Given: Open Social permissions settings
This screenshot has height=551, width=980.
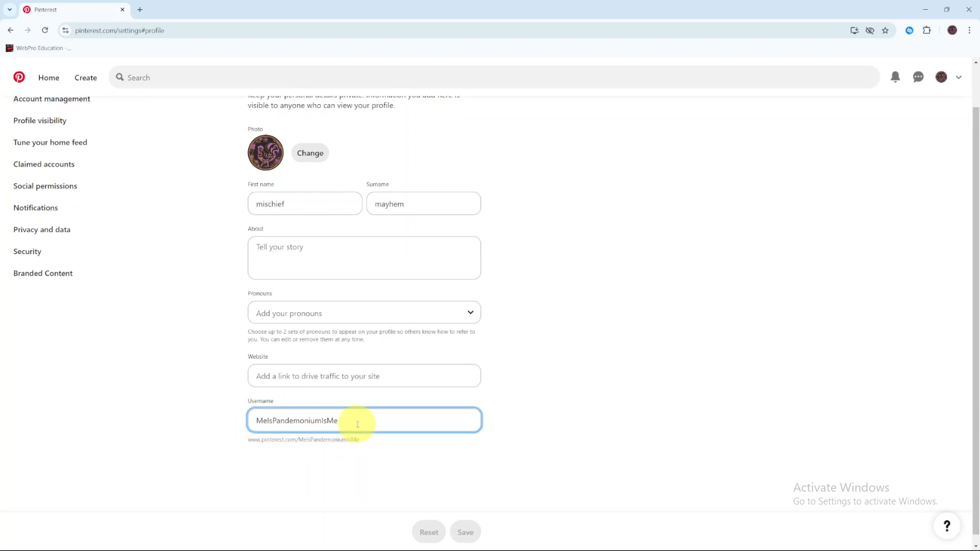Looking at the screenshot, I should pyautogui.click(x=45, y=186).
